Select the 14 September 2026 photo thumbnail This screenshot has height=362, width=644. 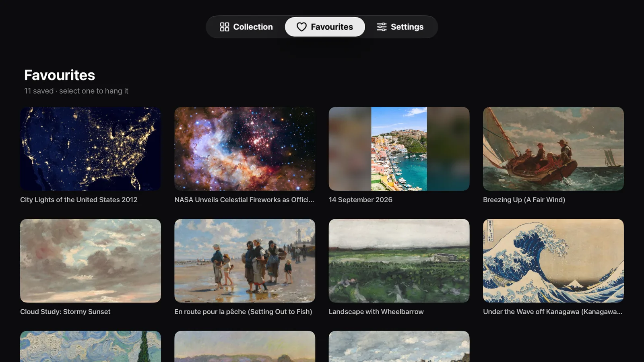399,149
